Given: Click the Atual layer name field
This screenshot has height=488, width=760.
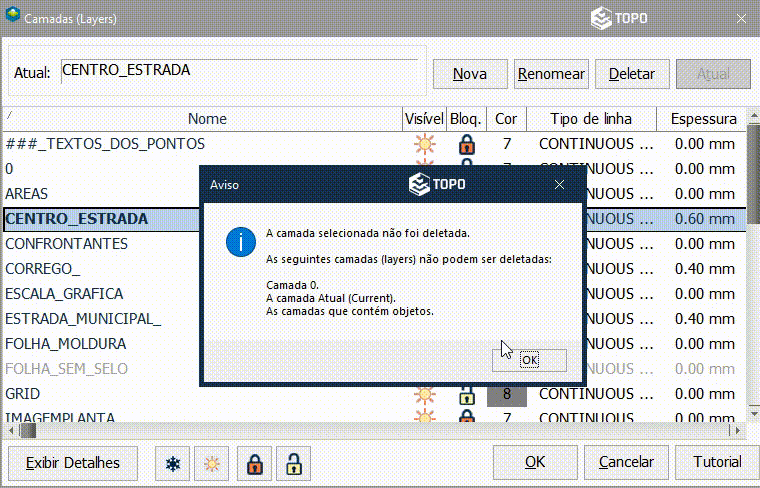Looking at the screenshot, I should coord(239,71).
